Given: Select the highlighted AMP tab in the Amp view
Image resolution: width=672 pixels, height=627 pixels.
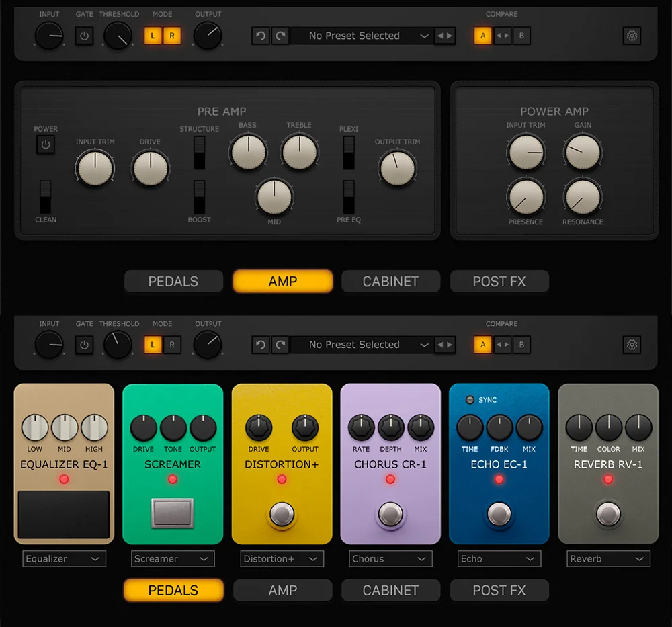Looking at the screenshot, I should pyautogui.click(x=283, y=281).
